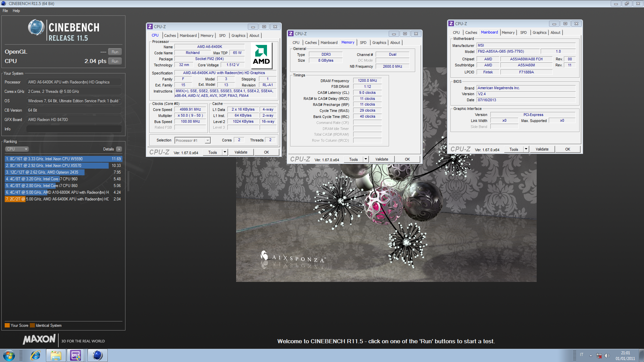Click the taskbar clock
The image size is (644, 362).
coord(625,356)
